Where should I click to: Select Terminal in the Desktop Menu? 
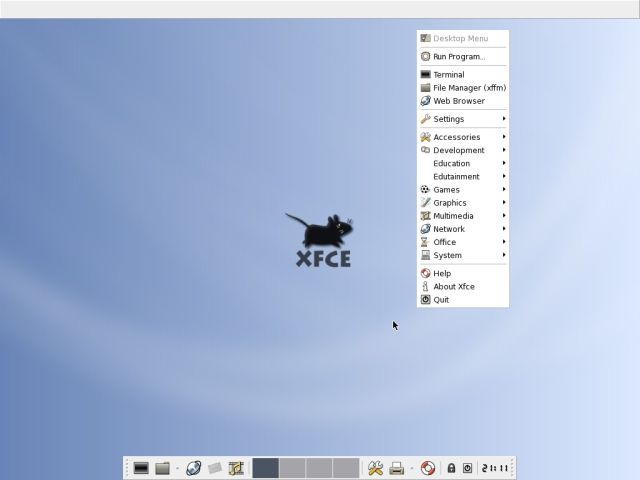[463, 74]
